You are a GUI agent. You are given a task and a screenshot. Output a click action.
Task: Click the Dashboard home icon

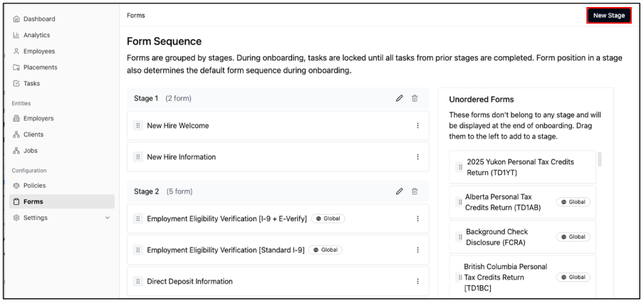pyautogui.click(x=16, y=19)
